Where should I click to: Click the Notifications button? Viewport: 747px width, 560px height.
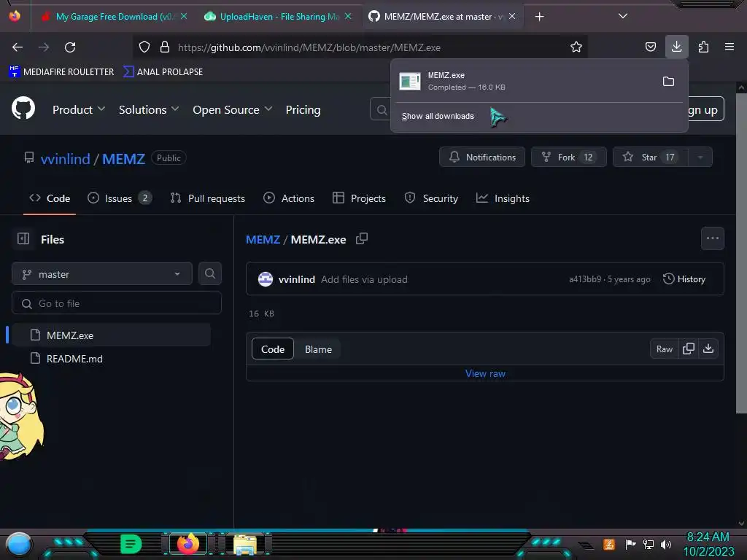point(482,157)
